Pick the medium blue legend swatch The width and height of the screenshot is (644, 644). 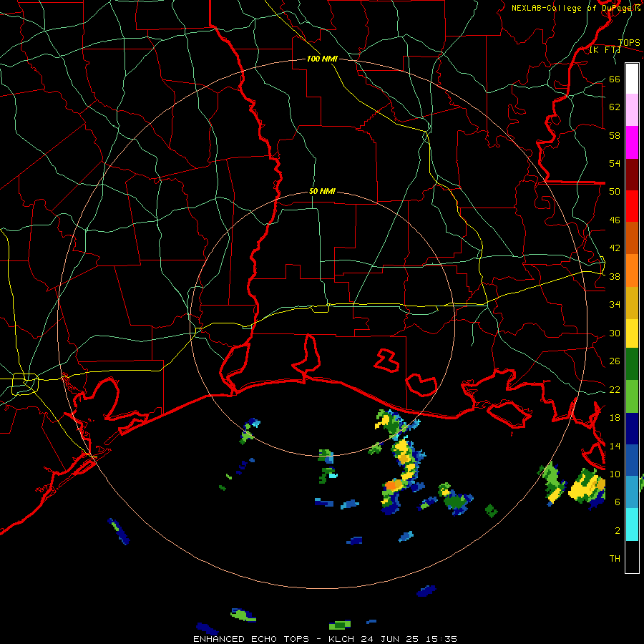[632, 460]
